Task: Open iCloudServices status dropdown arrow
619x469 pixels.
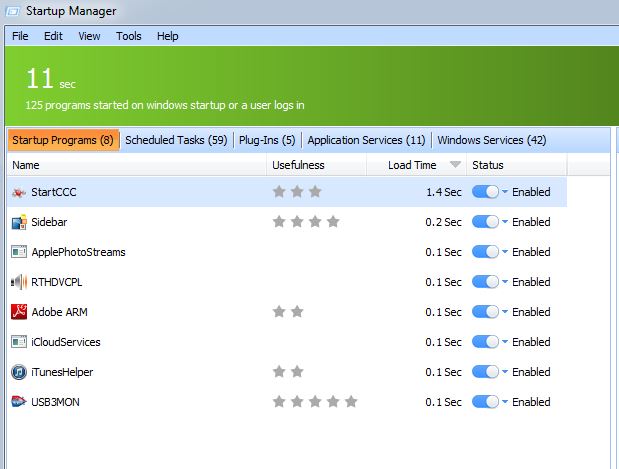Action: point(505,342)
